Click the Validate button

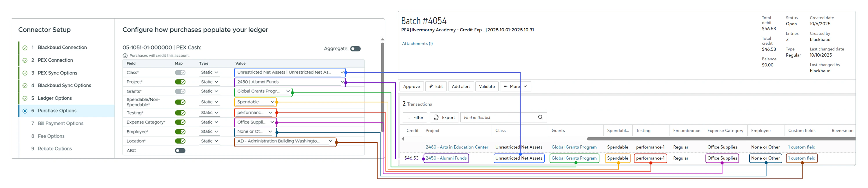(487, 86)
